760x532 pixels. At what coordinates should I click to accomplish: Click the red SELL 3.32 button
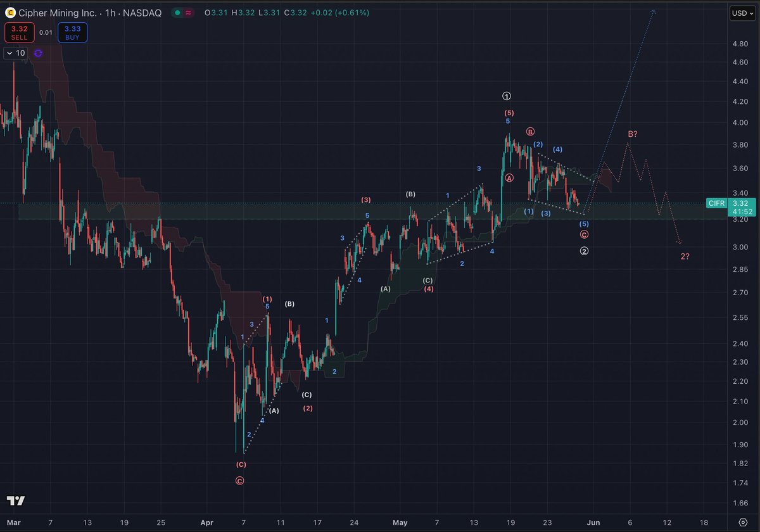click(x=19, y=32)
